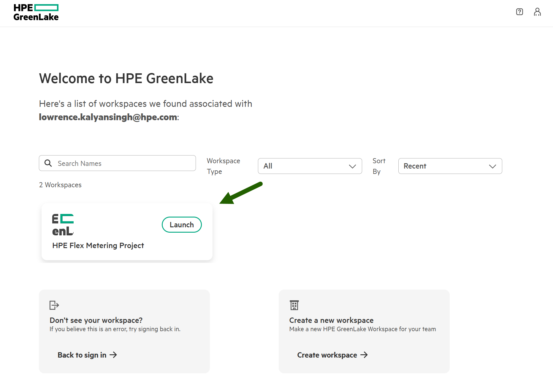Launch the HPE Flex Metering Project workspace
Screen dimensions: 553x392
pos(182,225)
